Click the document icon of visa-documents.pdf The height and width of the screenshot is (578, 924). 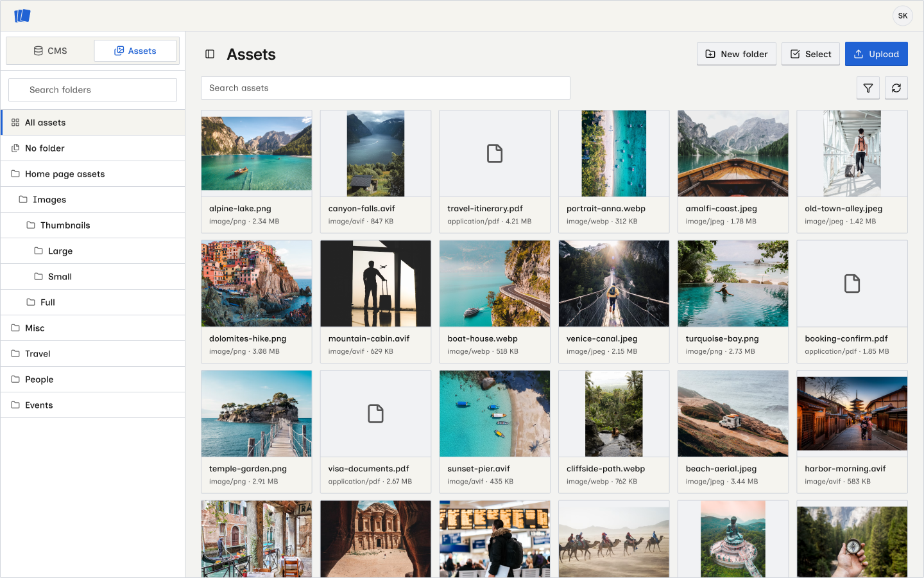[x=375, y=414]
